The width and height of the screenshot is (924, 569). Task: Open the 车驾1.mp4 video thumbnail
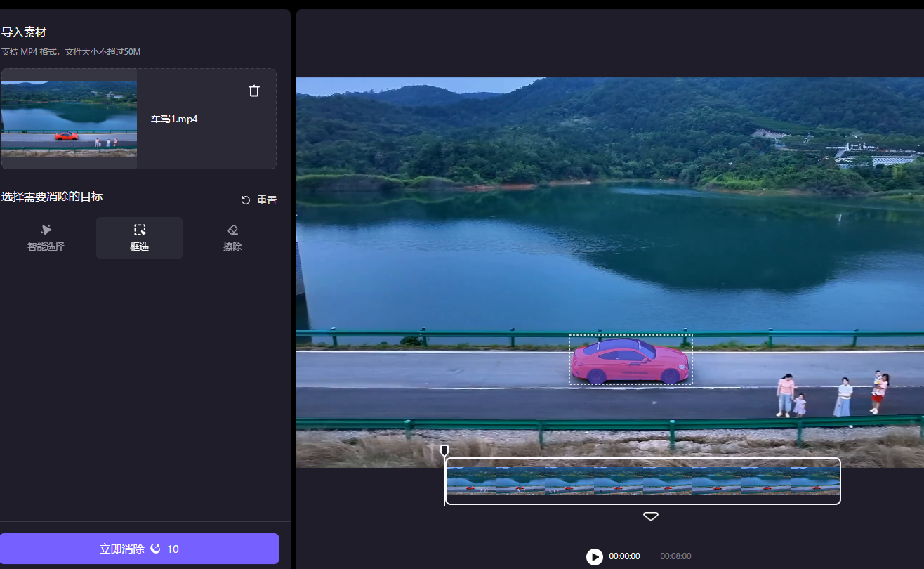pyautogui.click(x=69, y=119)
